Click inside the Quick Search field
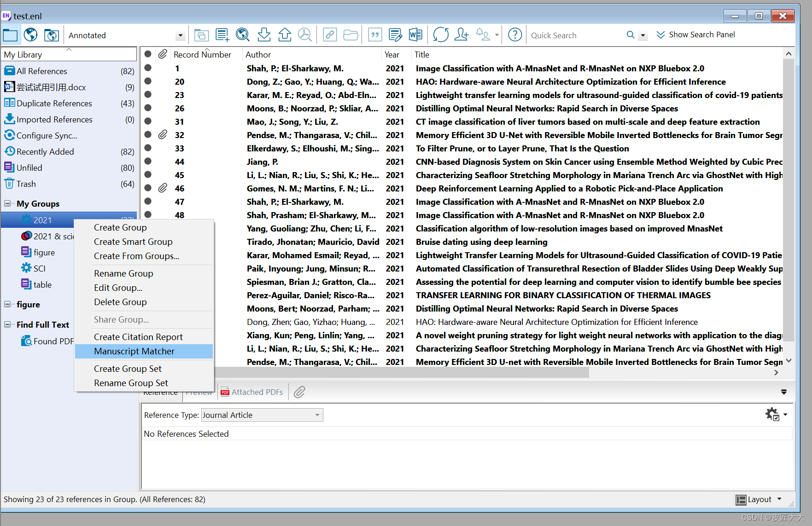Screen dimensions: 812x526 (576, 35)
